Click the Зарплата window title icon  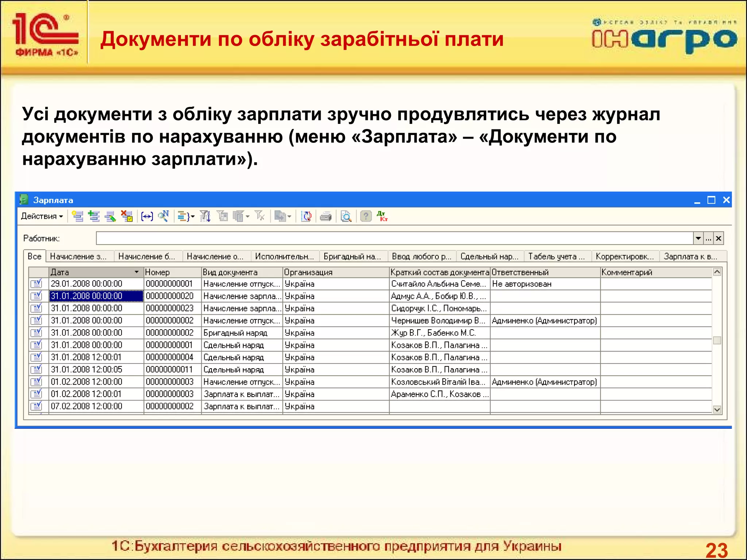point(24,200)
